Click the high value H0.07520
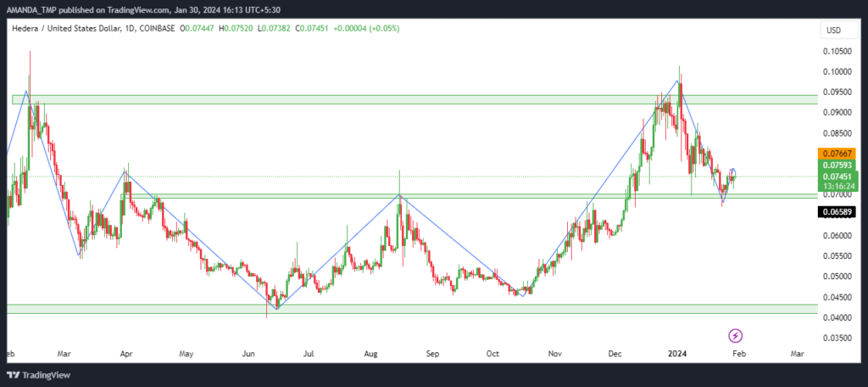 tap(236, 28)
